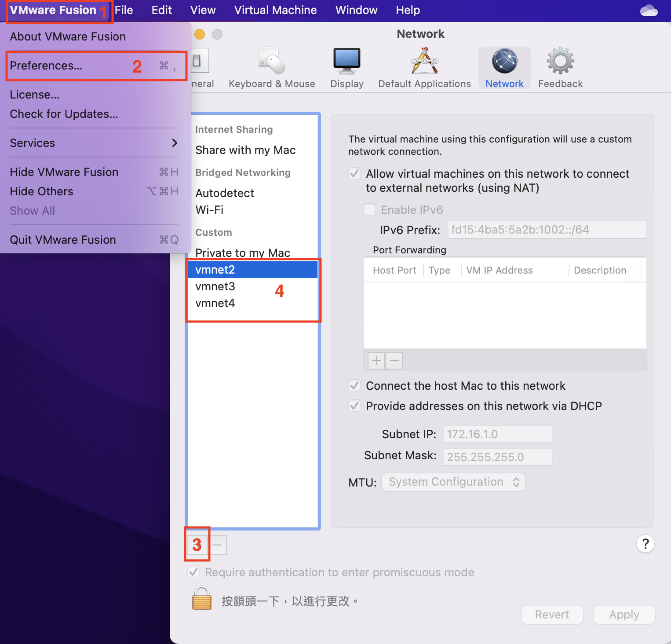Open the MTU System Configuration dropdown
The height and width of the screenshot is (644, 671).
tap(453, 482)
